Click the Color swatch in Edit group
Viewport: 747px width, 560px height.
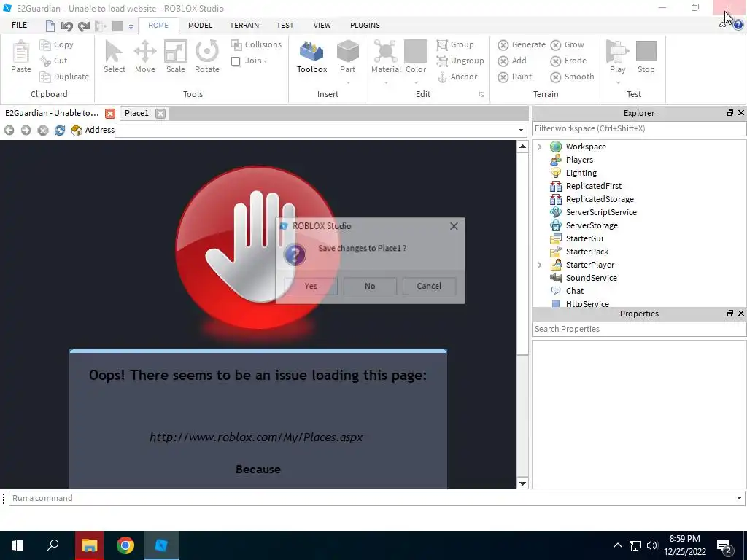tap(415, 52)
